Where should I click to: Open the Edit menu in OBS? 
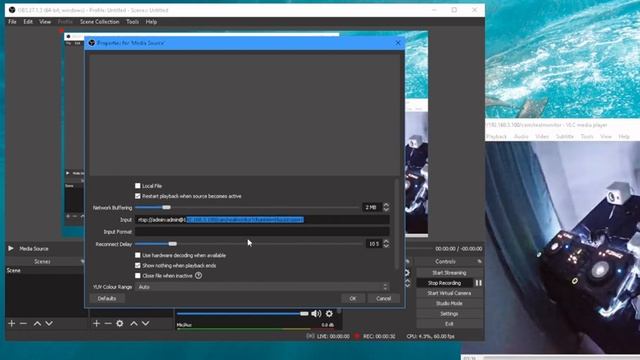click(x=28, y=22)
